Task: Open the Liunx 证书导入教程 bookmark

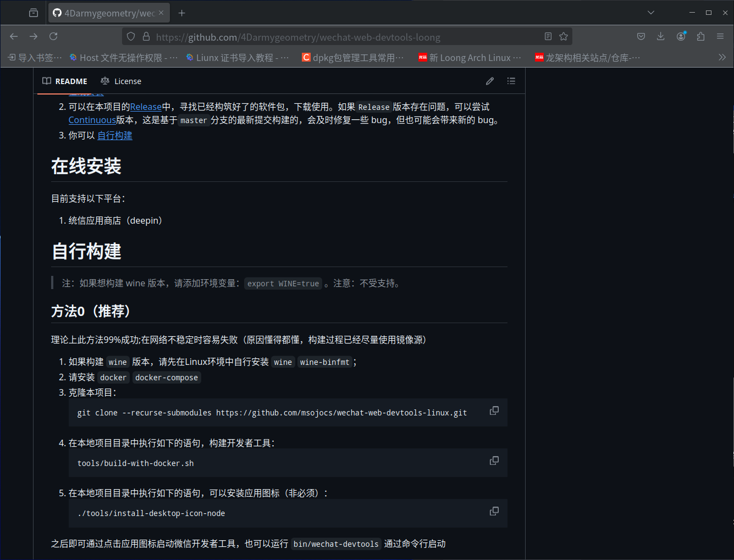Action: click(238, 58)
